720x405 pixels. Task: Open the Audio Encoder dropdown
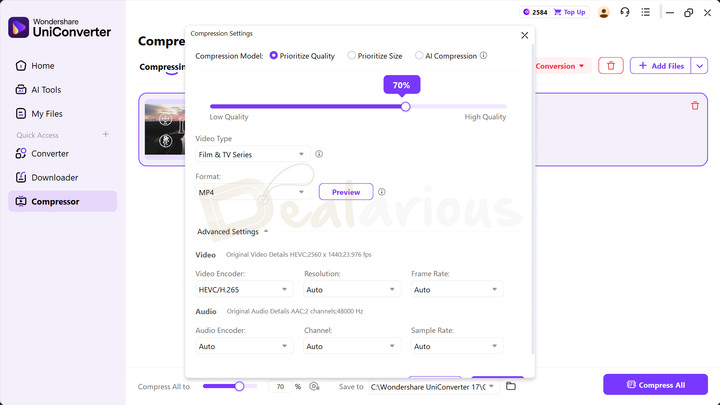tap(243, 346)
